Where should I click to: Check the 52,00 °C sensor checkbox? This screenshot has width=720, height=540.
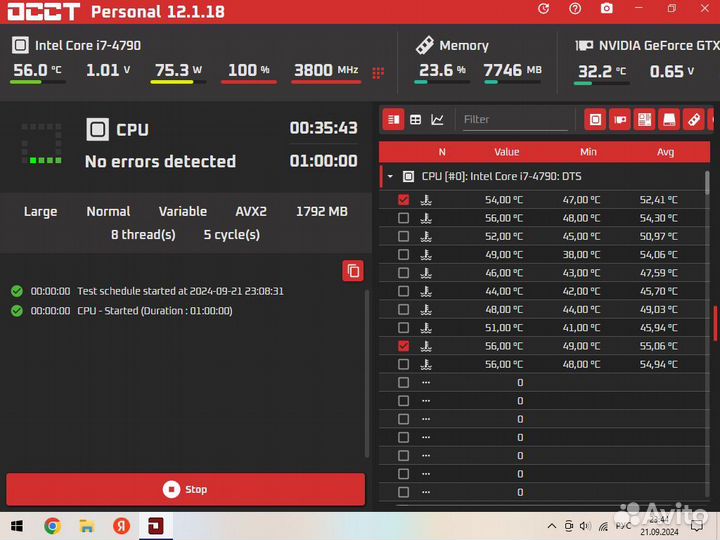404,236
